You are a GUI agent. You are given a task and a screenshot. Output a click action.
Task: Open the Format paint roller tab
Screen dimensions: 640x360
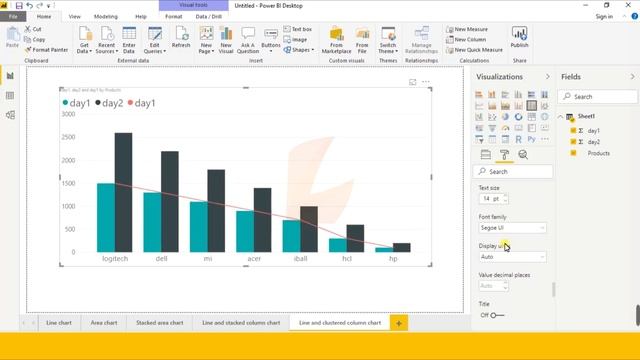[x=504, y=155]
